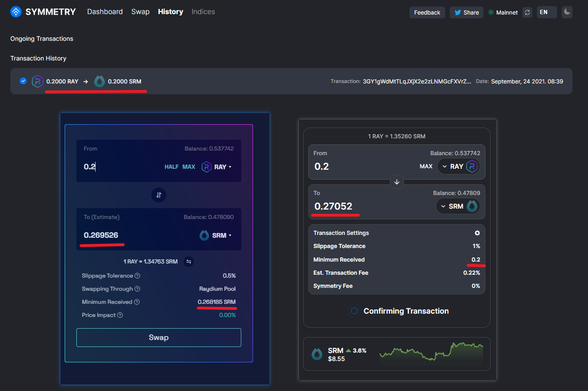Image resolution: width=588 pixels, height=391 pixels.
Task: Click the Confirming Transaction spinner icon
Action: [x=354, y=311]
